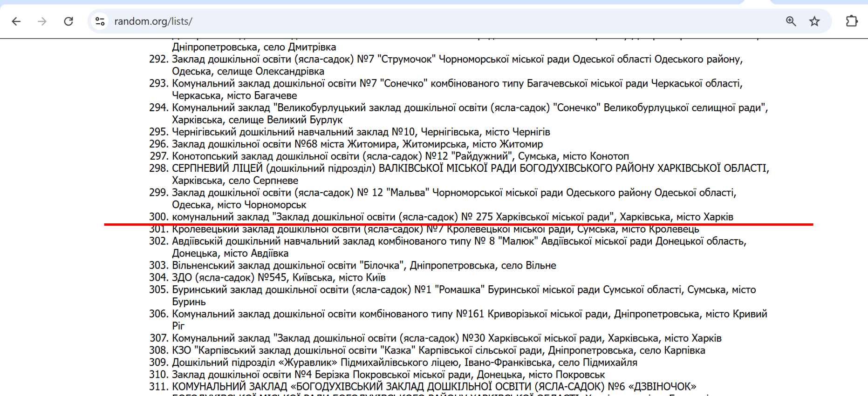Screen dimensions: 868x396
Task: Select item 297 Конотопський заклад "Райдужний"
Action: point(400,156)
